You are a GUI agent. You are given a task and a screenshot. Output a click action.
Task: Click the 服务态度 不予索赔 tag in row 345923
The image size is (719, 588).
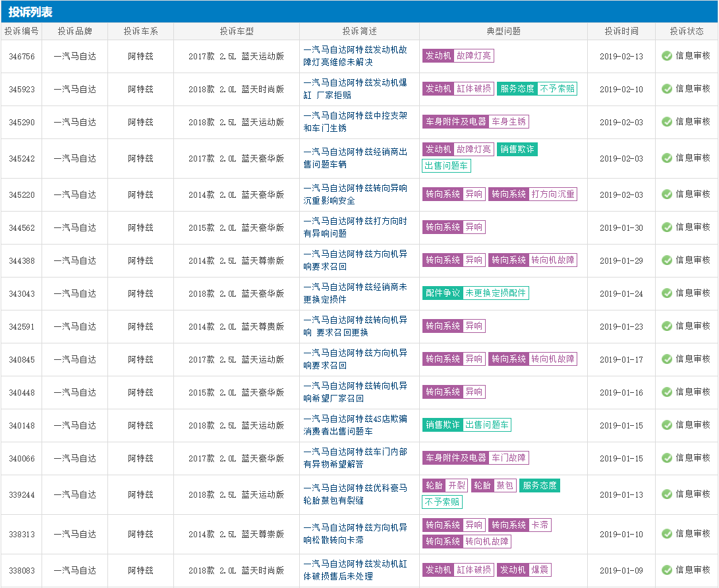[x=537, y=89]
